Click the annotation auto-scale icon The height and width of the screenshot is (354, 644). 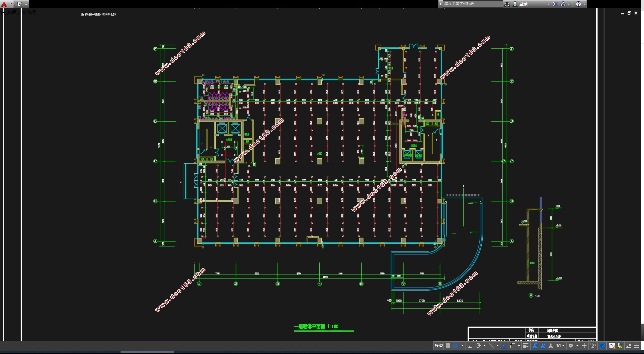coord(543,346)
